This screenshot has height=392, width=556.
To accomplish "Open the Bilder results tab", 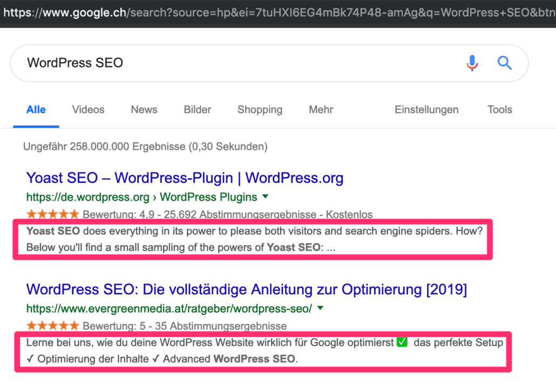I will tap(197, 109).
